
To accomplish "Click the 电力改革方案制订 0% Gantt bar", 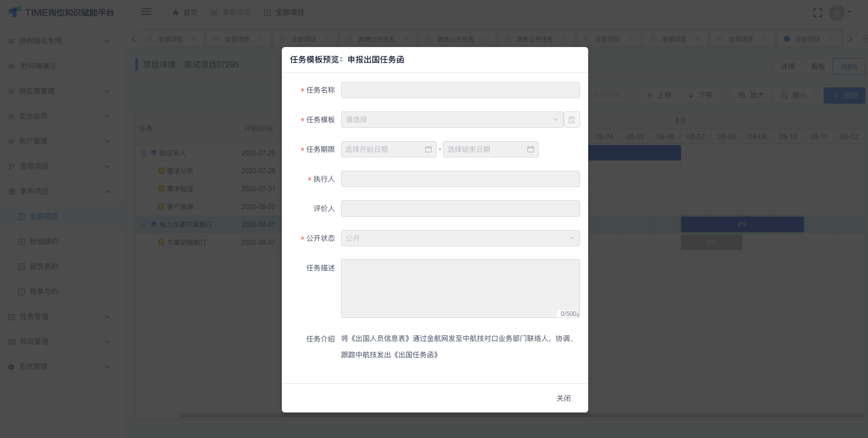I will 742,224.
